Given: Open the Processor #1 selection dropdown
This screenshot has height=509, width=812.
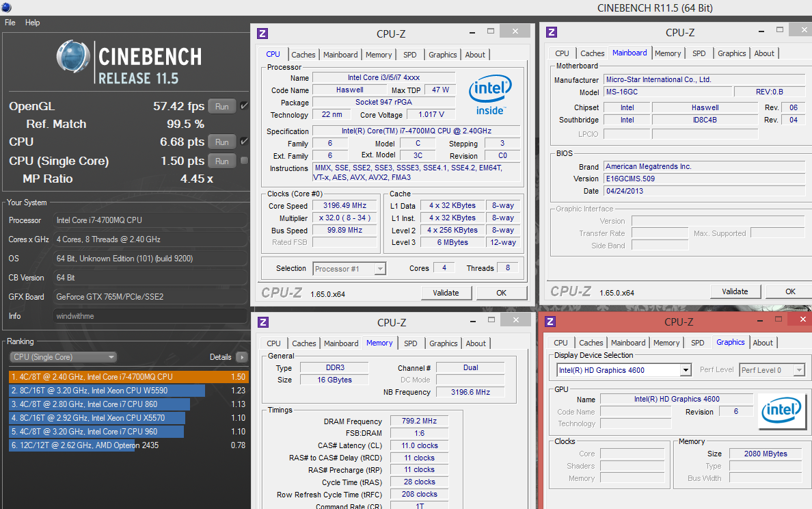Looking at the screenshot, I should coord(349,268).
